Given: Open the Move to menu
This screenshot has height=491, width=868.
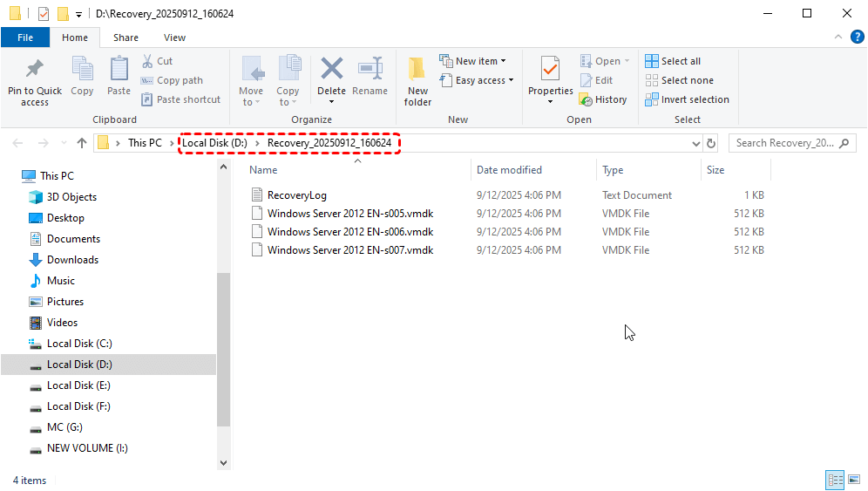Looking at the screenshot, I should coord(251,81).
